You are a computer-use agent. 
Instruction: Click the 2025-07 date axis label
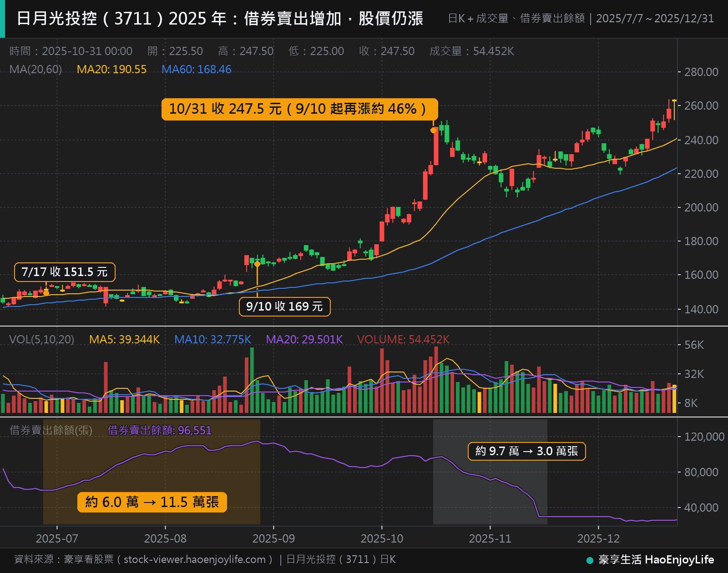(x=57, y=539)
